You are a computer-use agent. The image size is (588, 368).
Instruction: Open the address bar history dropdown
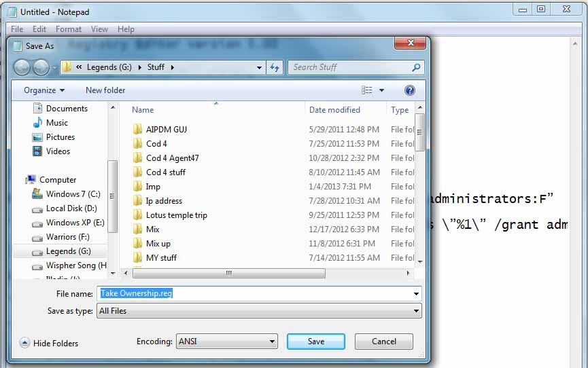coord(259,68)
